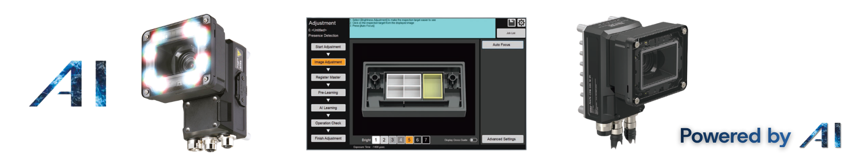Click the save floppy disk icon
This screenshot has height=167, width=868.
coord(511,23)
